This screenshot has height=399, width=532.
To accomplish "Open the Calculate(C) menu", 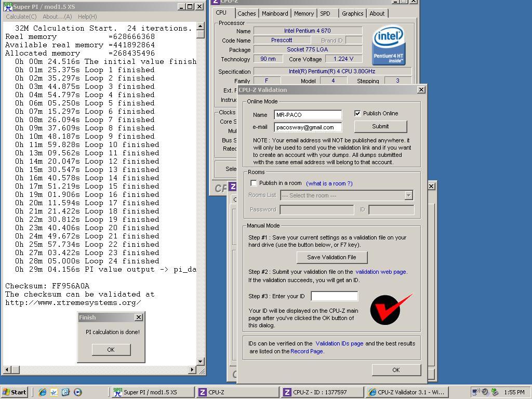I will tap(21, 17).
